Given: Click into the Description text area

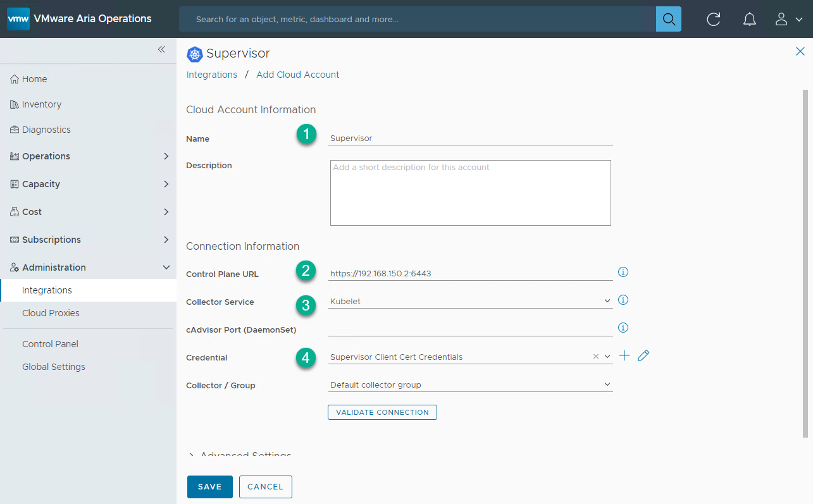Looking at the screenshot, I should 470,193.
